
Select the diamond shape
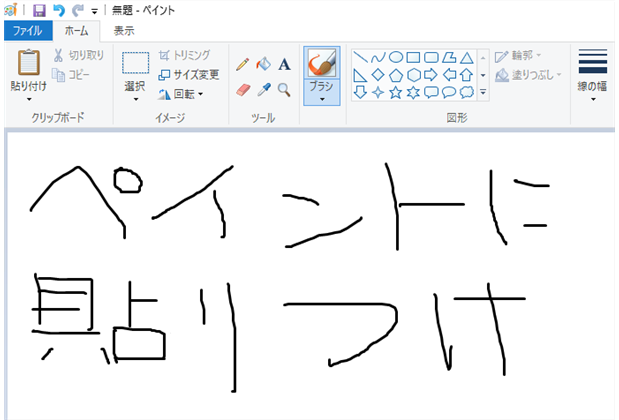point(378,75)
